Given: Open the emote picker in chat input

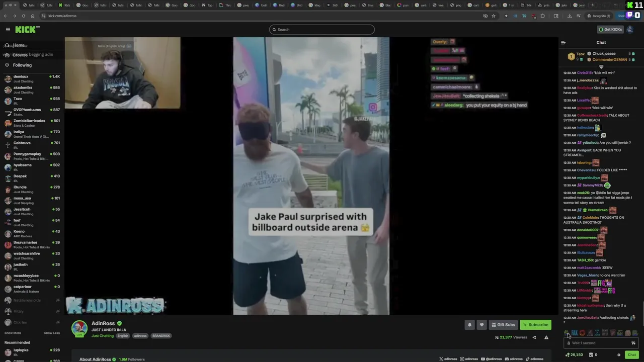Looking at the screenshot, I should [x=633, y=343].
